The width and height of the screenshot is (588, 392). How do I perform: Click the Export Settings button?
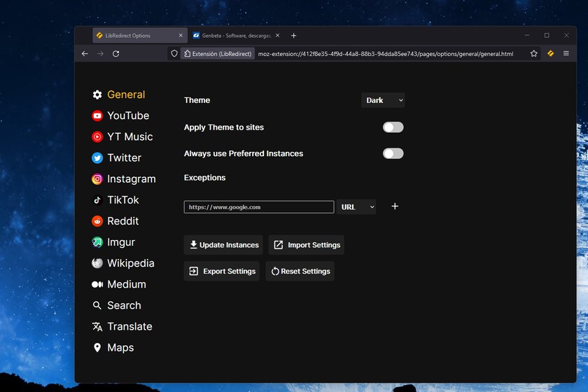[222, 271]
